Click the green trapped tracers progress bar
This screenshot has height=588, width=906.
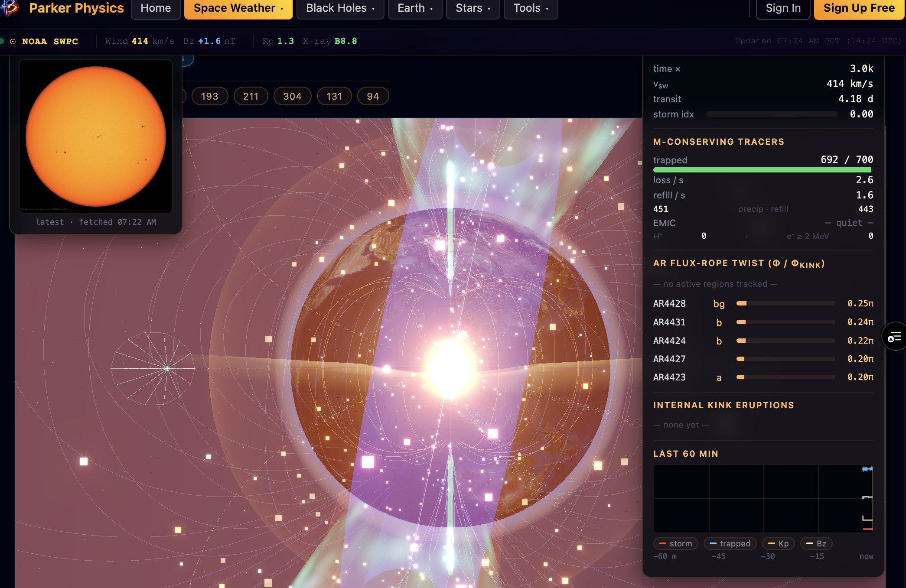pos(762,170)
